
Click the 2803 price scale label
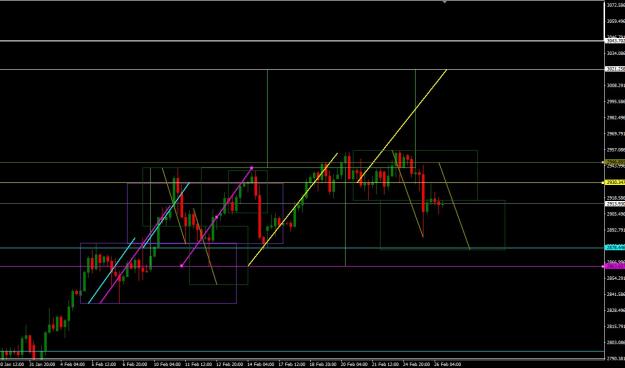pyautogui.click(x=616, y=342)
